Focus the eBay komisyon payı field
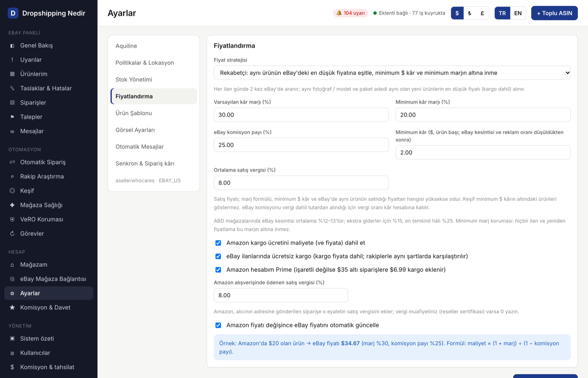Viewport: 588px width, 378px height. (301, 145)
